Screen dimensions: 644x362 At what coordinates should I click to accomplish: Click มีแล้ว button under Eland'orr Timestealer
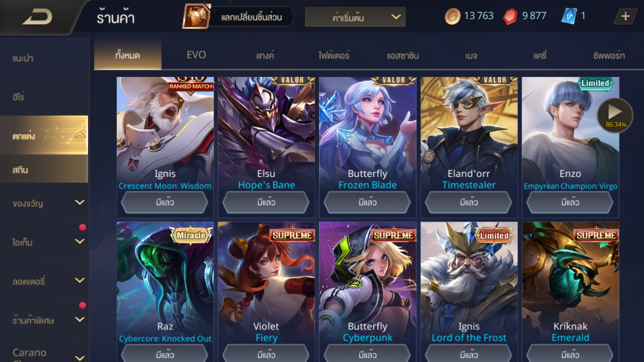pyautogui.click(x=469, y=202)
